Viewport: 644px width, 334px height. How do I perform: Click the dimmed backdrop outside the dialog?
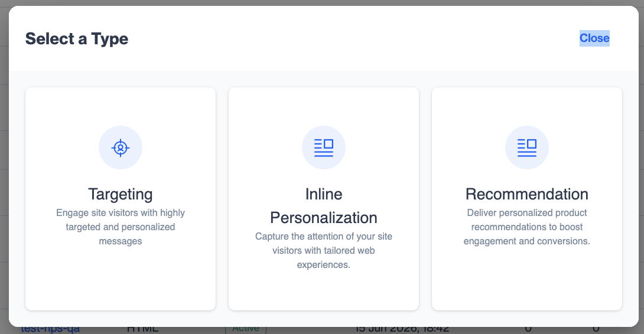[x=4, y=164]
